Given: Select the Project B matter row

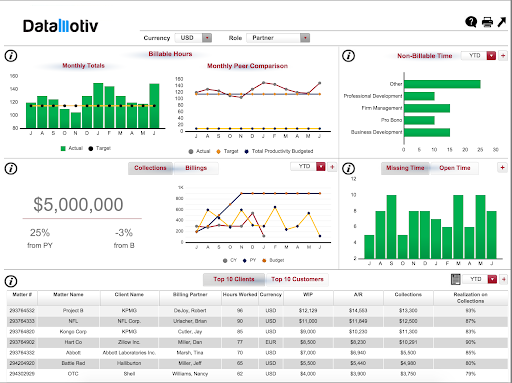Looking at the screenshot, I should click(x=257, y=310).
